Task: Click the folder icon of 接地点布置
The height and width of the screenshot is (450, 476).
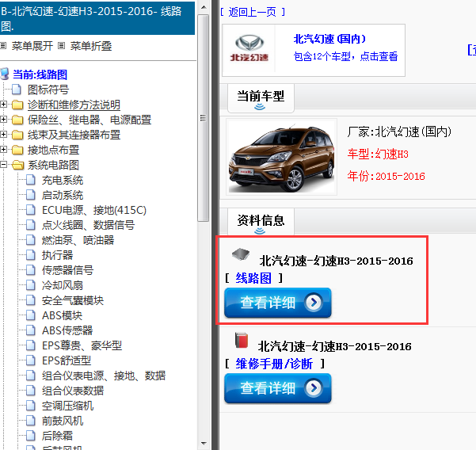Action: (x=17, y=150)
